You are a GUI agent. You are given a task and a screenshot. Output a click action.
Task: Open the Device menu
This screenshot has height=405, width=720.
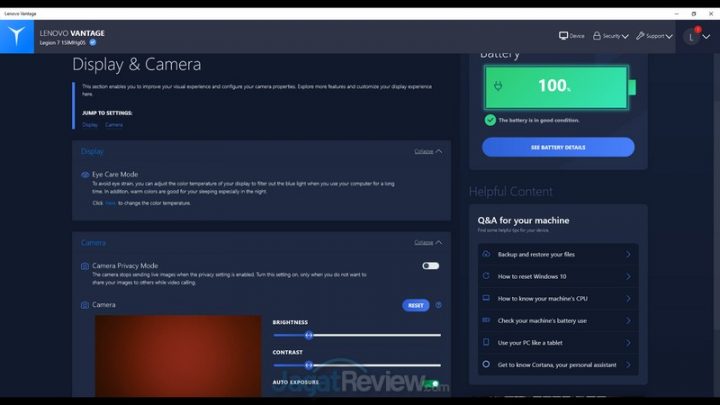(572, 36)
